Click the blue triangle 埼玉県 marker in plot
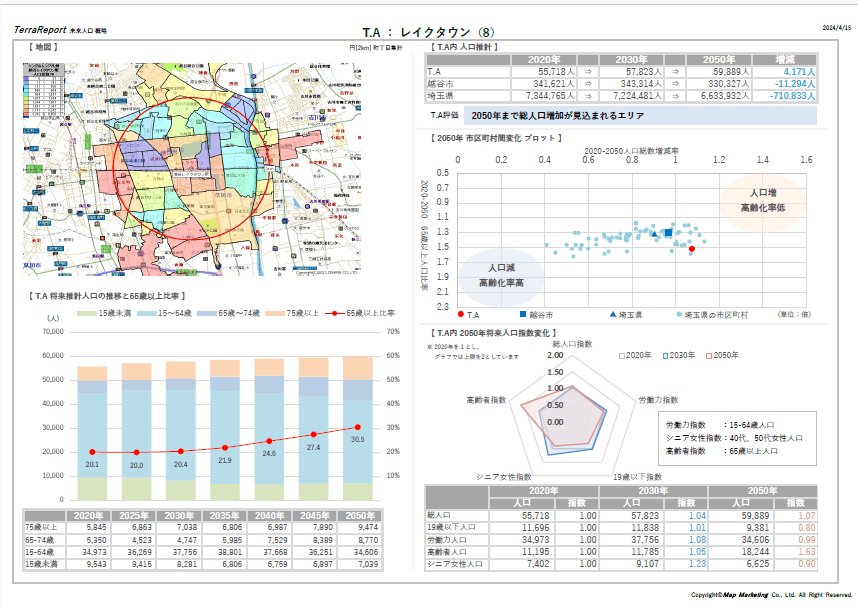 [x=654, y=234]
